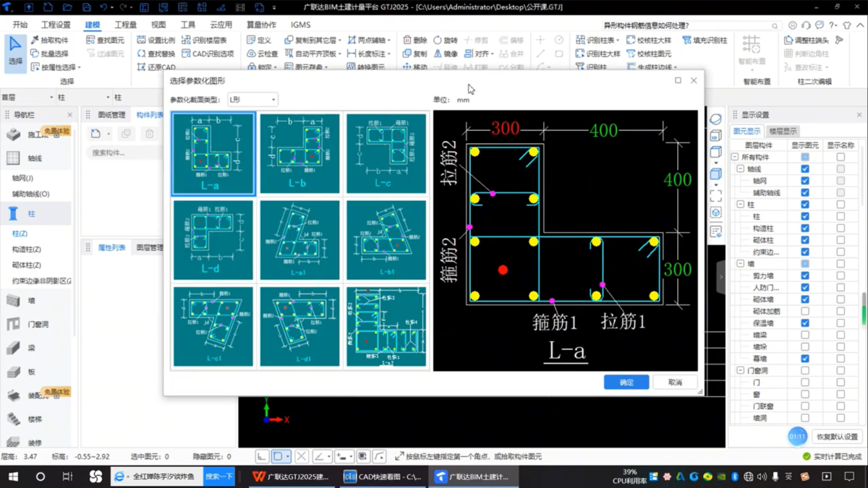Open 按属性选择 dropdown
The image size is (868, 488).
tap(56, 67)
